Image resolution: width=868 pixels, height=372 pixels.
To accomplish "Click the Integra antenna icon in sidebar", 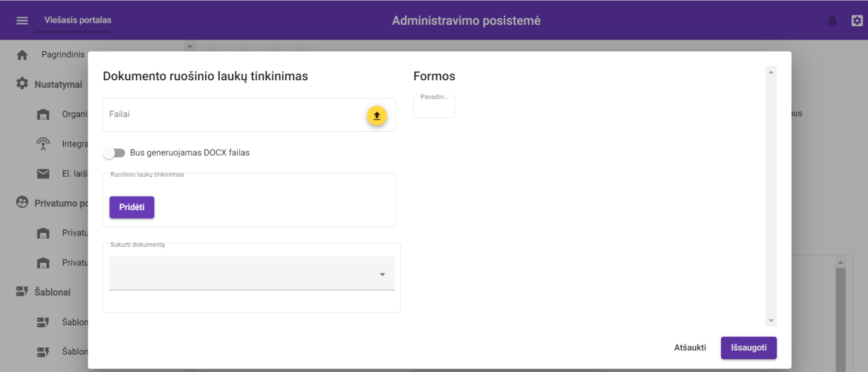I will click(x=43, y=144).
